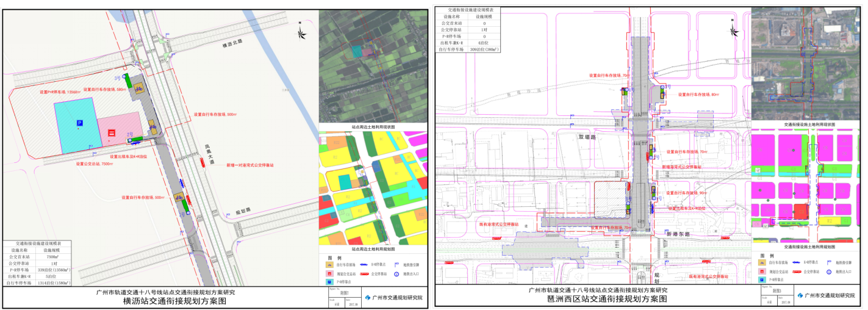868x310 pixels.
Task: Click the P+R parking legend swatch in right legend
Action: click(x=762, y=279)
